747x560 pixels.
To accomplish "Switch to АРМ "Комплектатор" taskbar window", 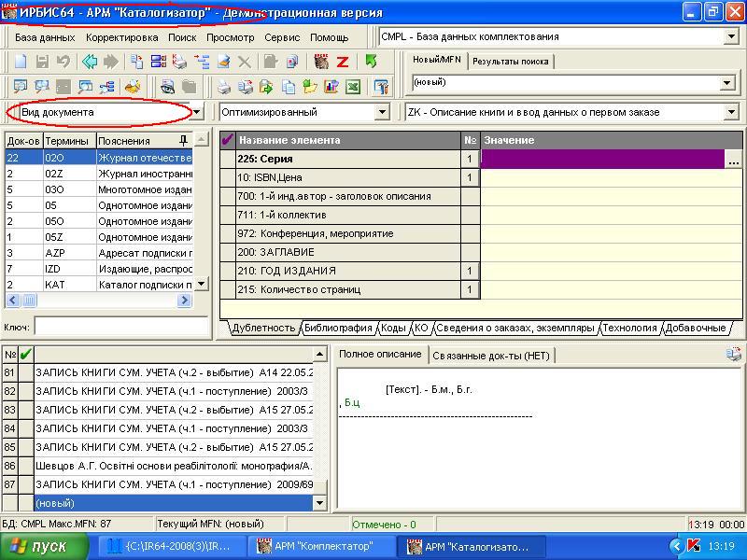I will click(x=321, y=546).
